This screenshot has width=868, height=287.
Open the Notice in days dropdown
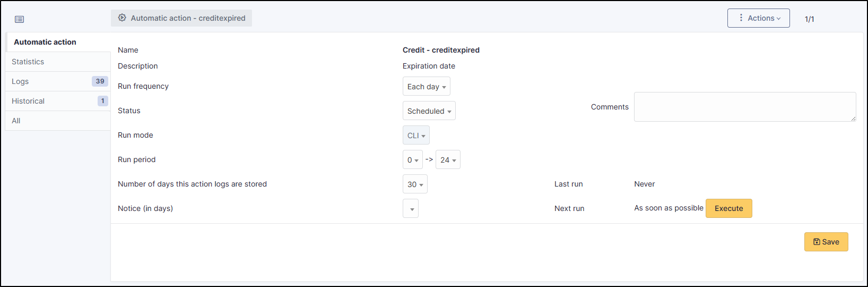tap(411, 209)
